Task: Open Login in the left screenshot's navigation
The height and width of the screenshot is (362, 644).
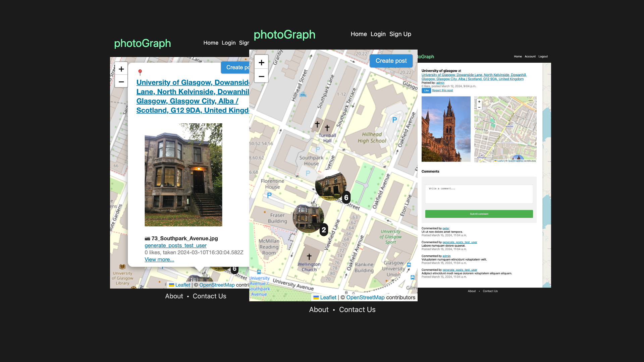Action: click(228, 43)
